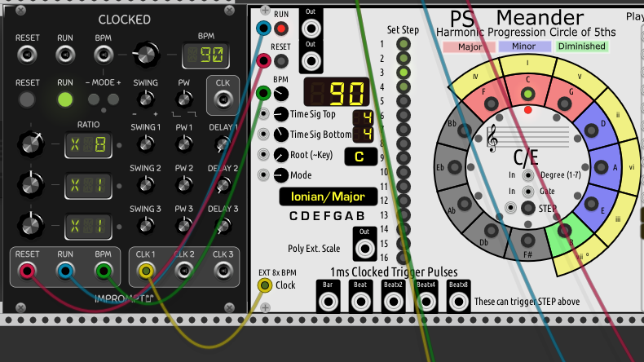Click the Degree (1-7) input jack
The image size is (644, 362).
(527, 175)
